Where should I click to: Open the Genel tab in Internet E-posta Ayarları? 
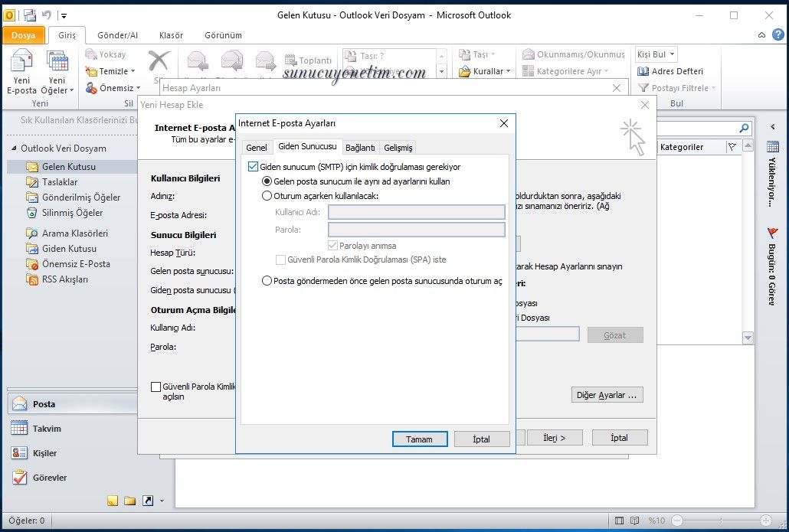pos(257,147)
